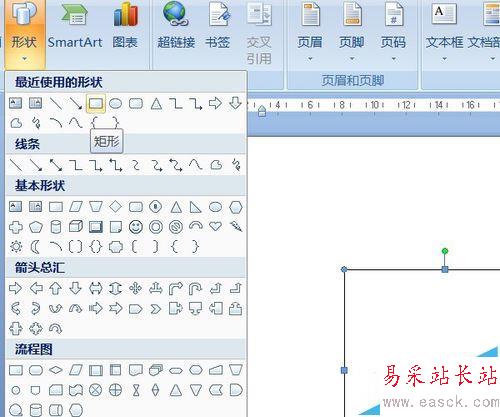Viewport: 500px width, 417px height.
Task: Insert the lightning bolt shape
Action: click(236, 227)
